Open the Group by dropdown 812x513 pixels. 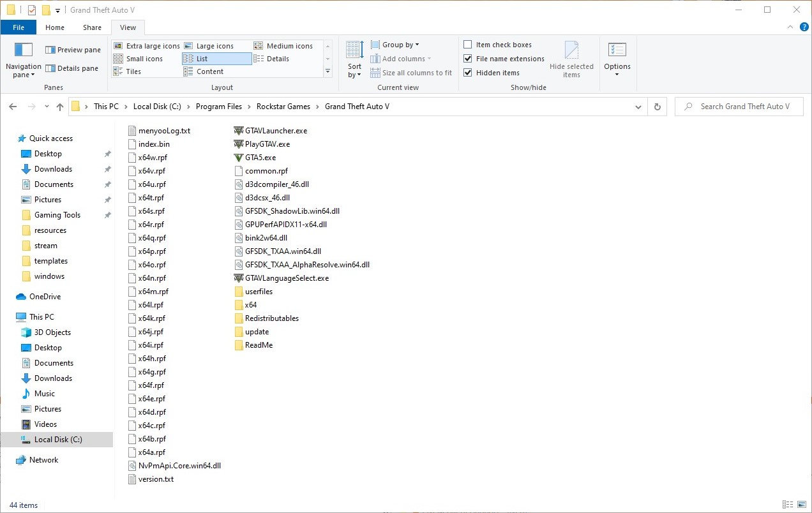395,45
